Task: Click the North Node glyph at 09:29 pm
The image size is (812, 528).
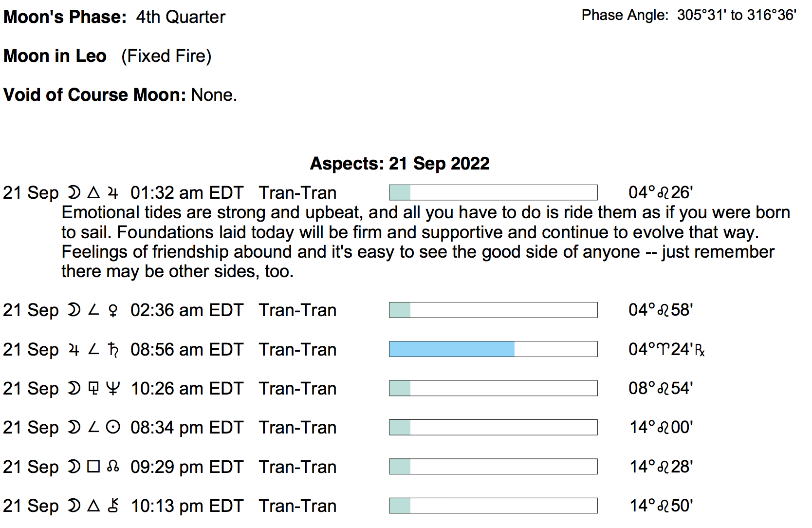Action: click(x=113, y=467)
